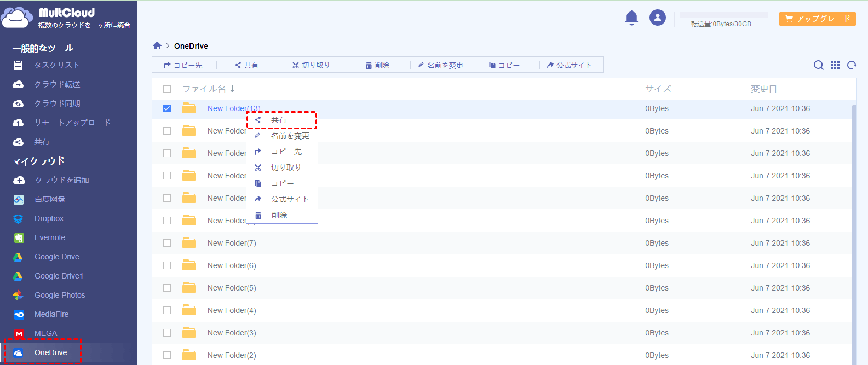The height and width of the screenshot is (365, 868).
Task: Open Google Drive in sidebar
Action: click(57, 257)
